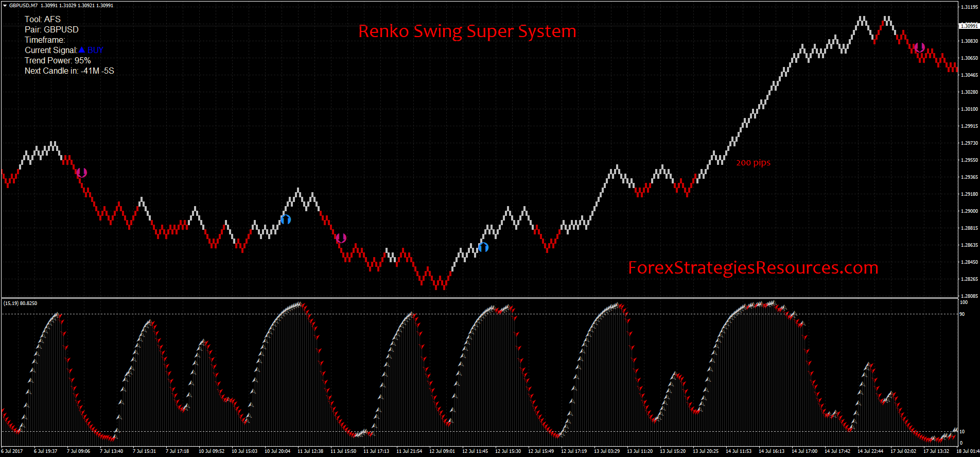Click the 1.28085 price scale label
The height and width of the screenshot is (457, 980).
(969, 296)
